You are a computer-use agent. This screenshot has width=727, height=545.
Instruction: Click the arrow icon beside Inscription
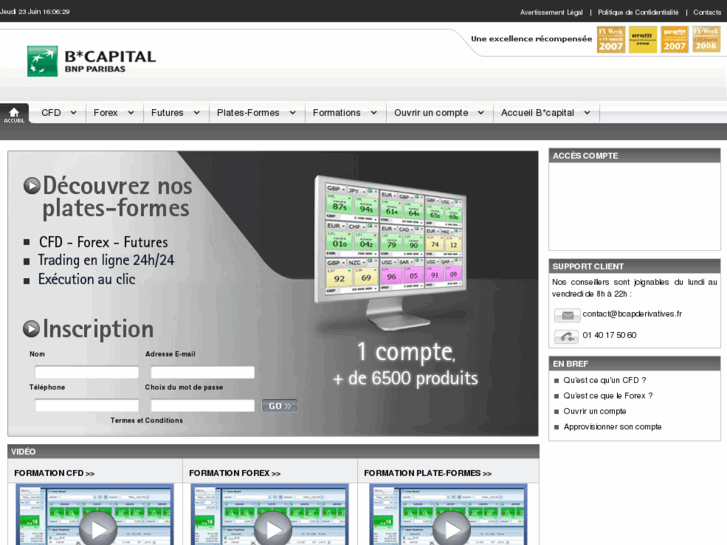click(32, 329)
